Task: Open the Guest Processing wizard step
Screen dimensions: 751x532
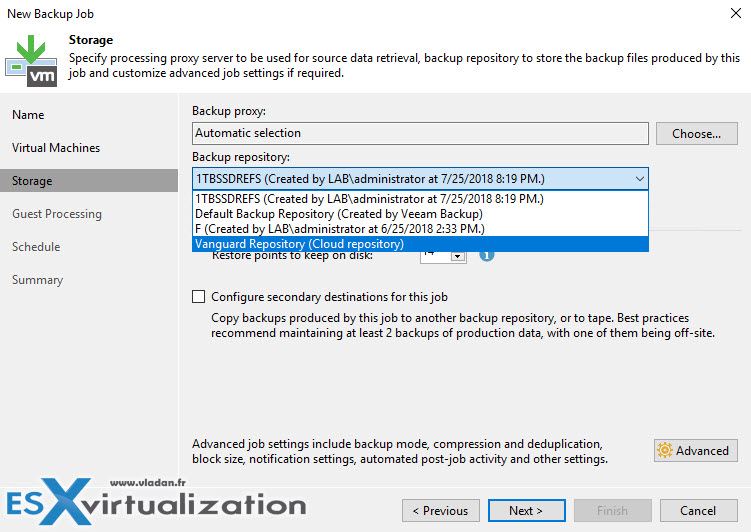Action: click(57, 214)
